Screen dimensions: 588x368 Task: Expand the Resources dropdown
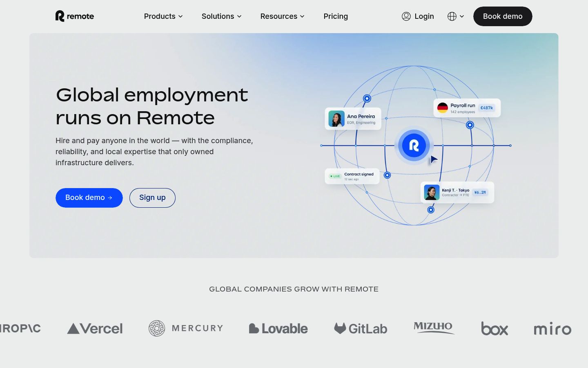[x=283, y=16]
